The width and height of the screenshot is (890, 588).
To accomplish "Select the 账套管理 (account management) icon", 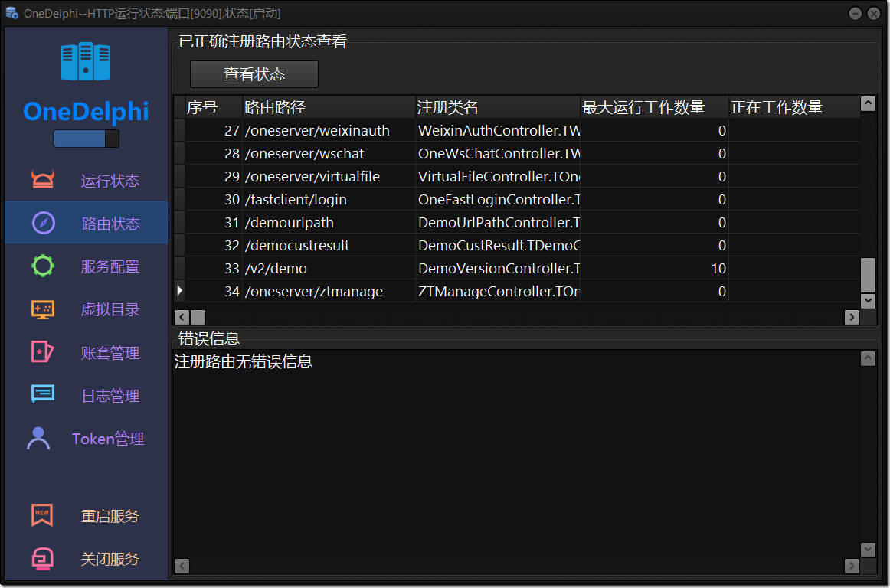I will [44, 352].
